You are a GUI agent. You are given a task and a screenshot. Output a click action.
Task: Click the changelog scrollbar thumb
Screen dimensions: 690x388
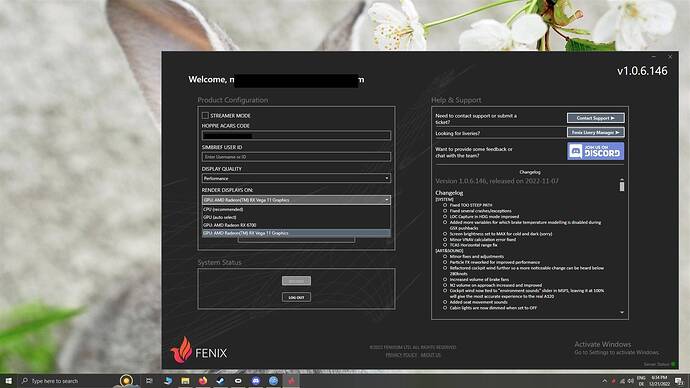(x=622, y=187)
